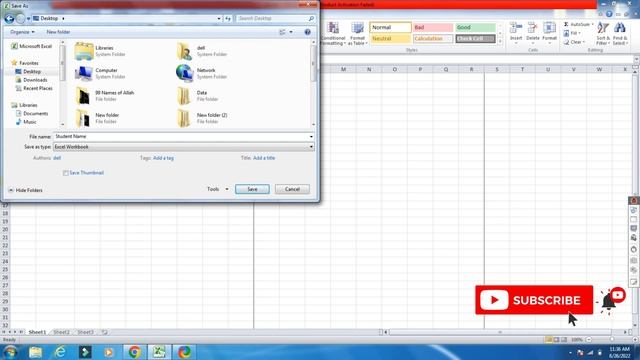Apply the Calculation cell style

pos(433,39)
